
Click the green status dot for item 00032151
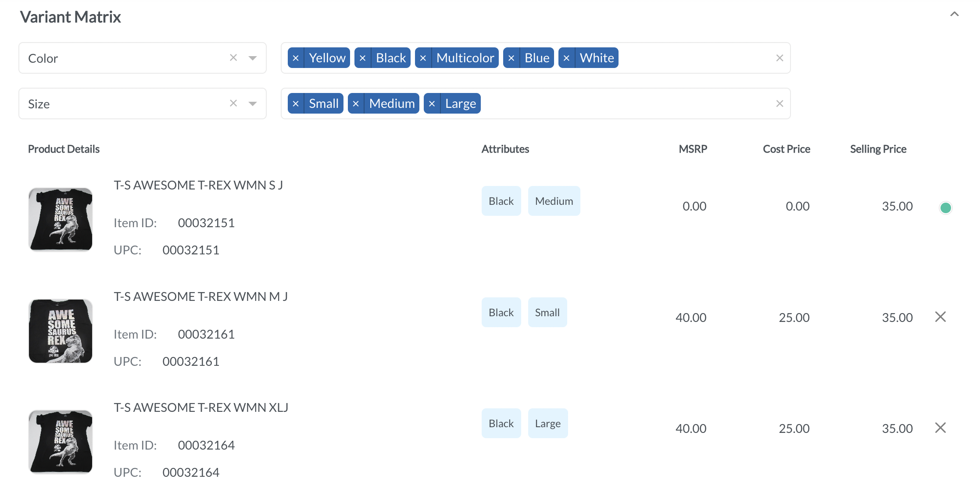click(x=946, y=207)
